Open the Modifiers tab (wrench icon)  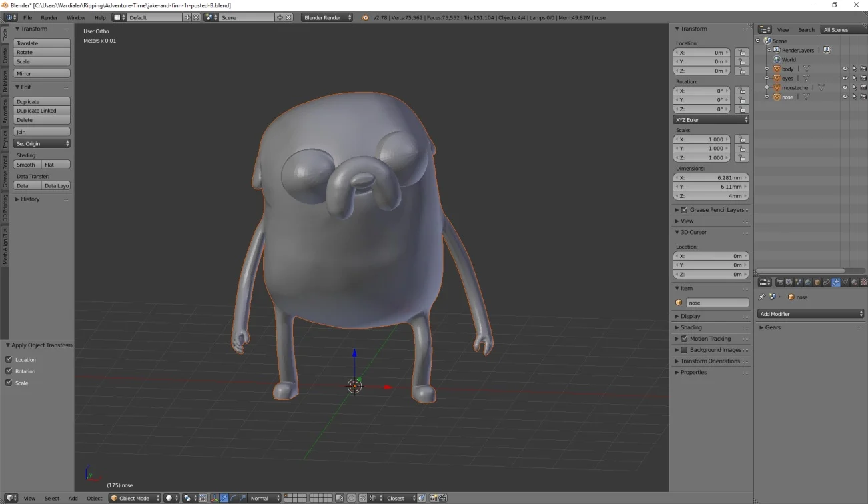(x=836, y=283)
